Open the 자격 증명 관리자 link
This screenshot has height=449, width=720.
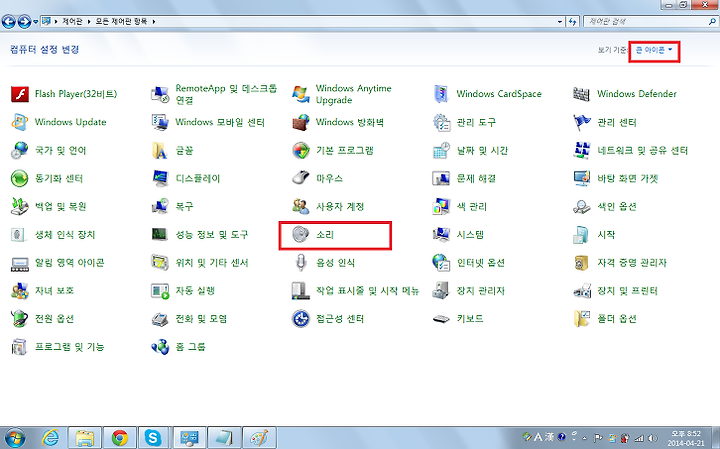[632, 263]
